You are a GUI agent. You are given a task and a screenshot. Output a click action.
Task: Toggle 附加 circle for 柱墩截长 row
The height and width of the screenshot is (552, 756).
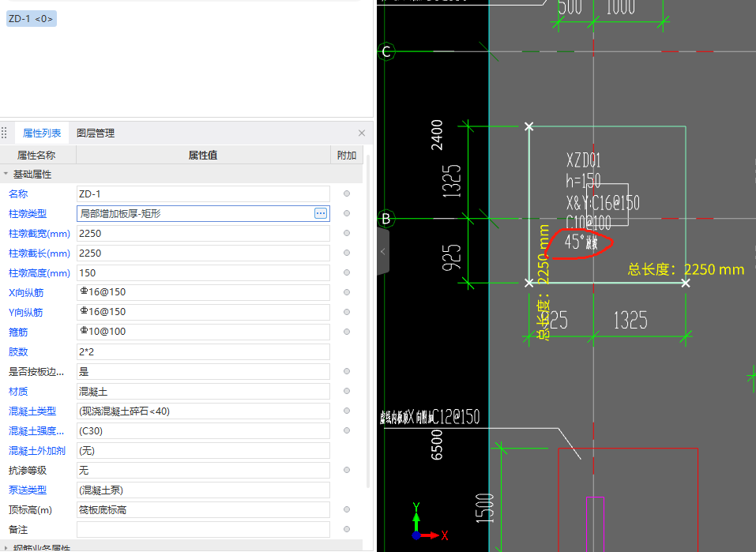pyautogui.click(x=347, y=253)
